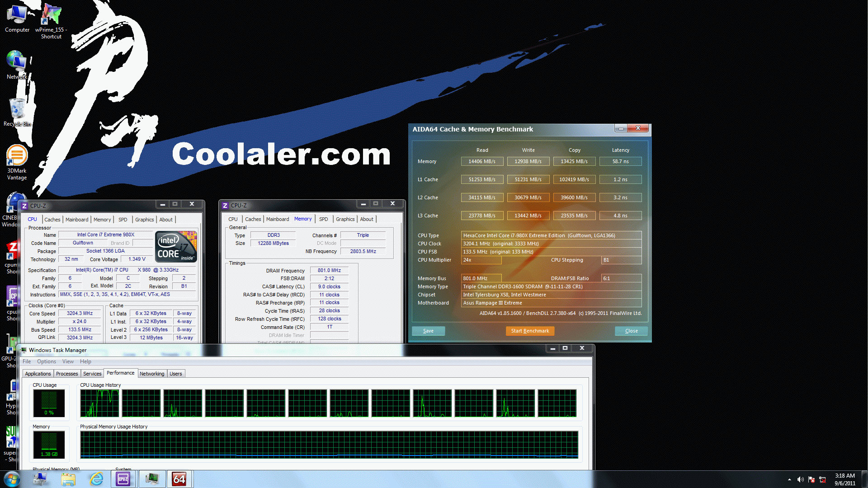The image size is (868, 488).
Task: Click Close button in AIDA64 benchmark
Action: pyautogui.click(x=631, y=331)
